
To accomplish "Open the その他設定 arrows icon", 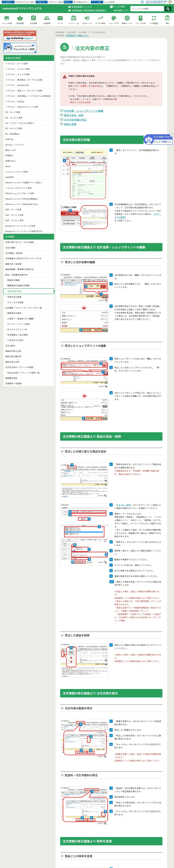I will (x=154, y=20).
